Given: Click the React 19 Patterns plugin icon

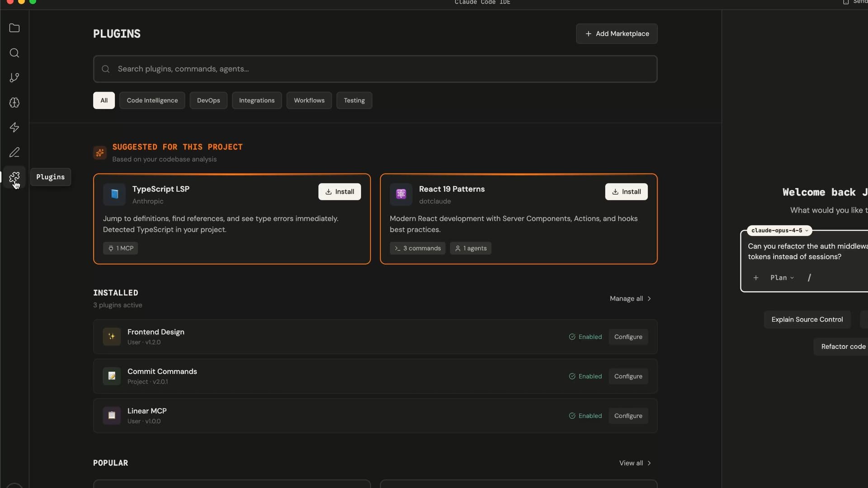Looking at the screenshot, I should pos(401,194).
